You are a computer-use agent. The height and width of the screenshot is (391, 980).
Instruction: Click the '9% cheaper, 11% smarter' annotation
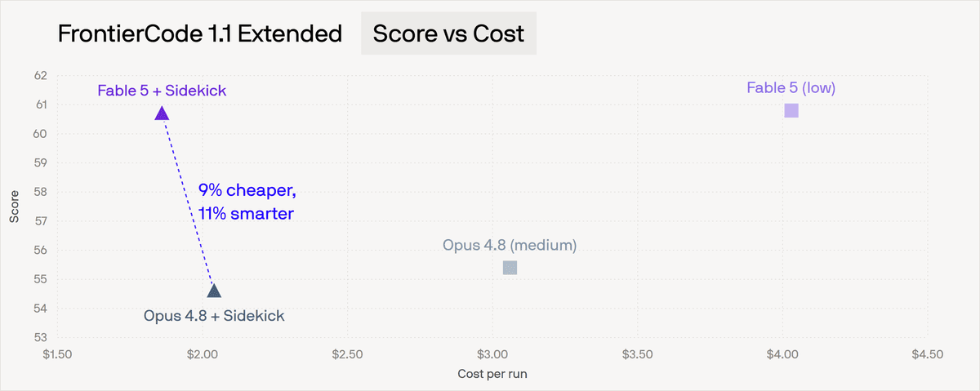click(x=246, y=202)
